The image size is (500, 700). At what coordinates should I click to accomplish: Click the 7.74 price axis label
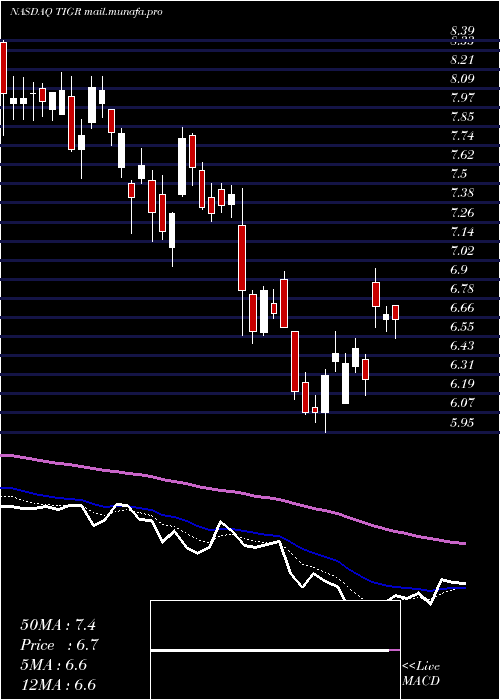462,136
